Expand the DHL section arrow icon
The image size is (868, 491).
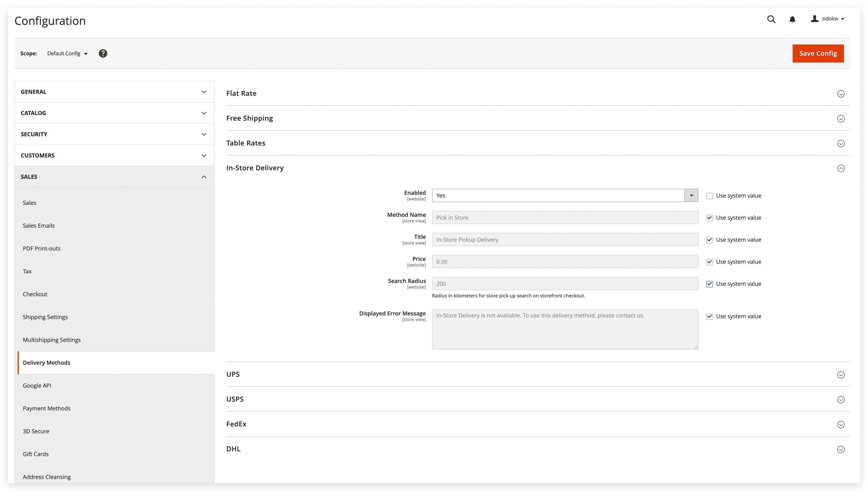coord(841,449)
